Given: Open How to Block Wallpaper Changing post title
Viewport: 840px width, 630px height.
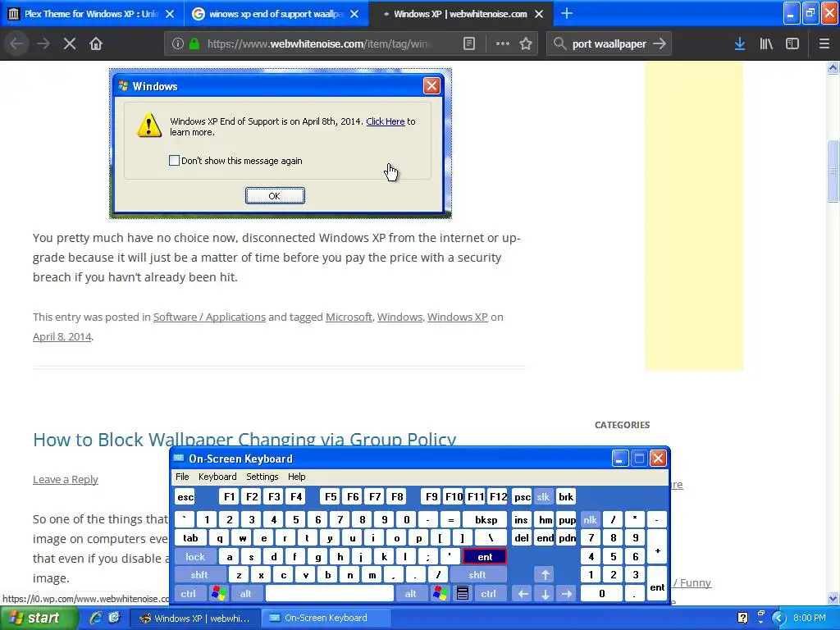Looking at the screenshot, I should [x=244, y=440].
